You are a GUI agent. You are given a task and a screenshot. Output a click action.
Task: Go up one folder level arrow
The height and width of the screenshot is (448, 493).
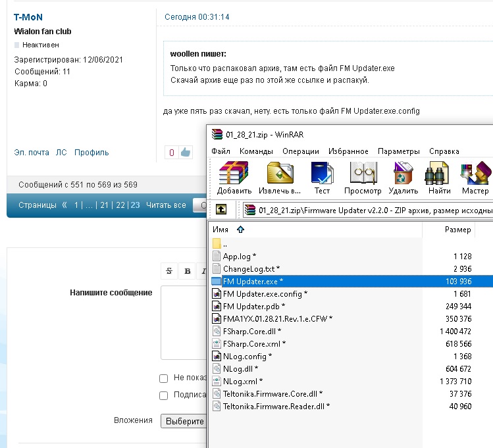pos(222,210)
